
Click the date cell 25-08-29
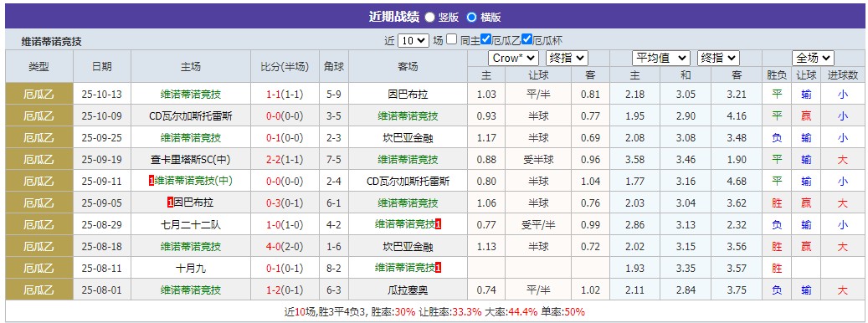[x=102, y=224]
